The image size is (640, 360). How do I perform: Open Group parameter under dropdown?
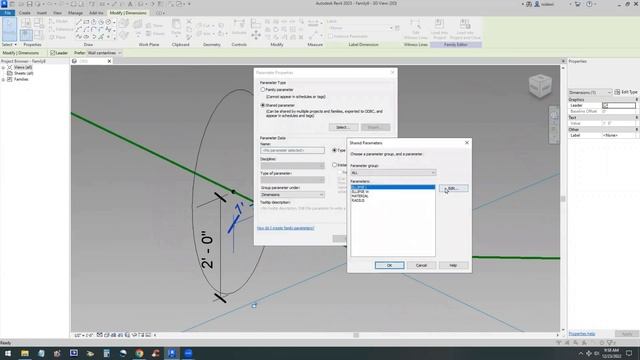(x=292, y=195)
